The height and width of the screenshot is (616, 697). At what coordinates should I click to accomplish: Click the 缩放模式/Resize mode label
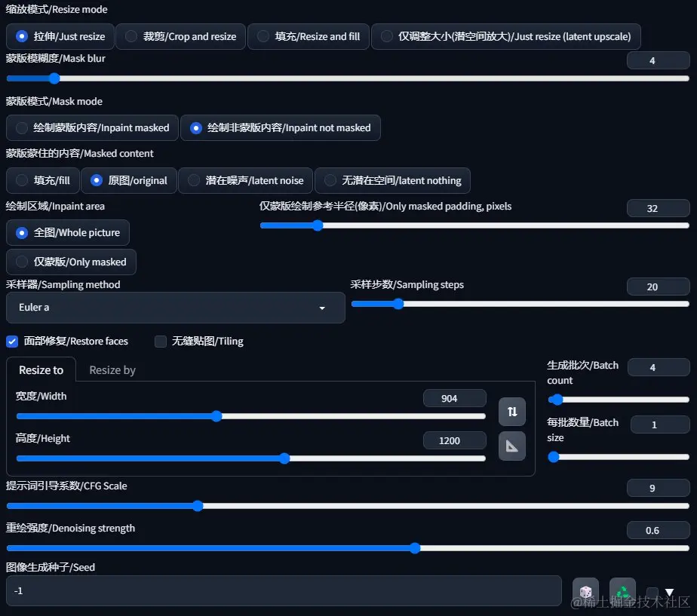(x=57, y=9)
